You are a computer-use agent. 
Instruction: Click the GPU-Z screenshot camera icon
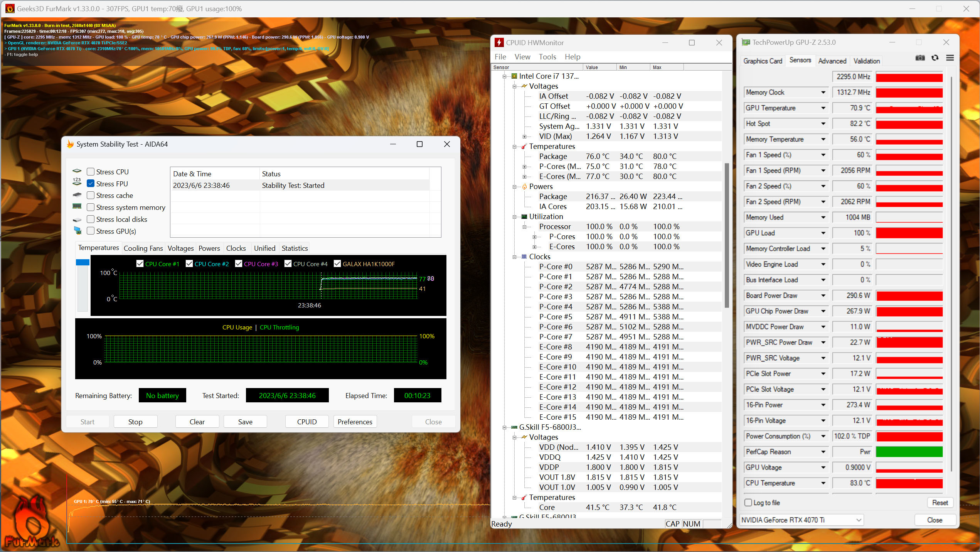(x=920, y=58)
